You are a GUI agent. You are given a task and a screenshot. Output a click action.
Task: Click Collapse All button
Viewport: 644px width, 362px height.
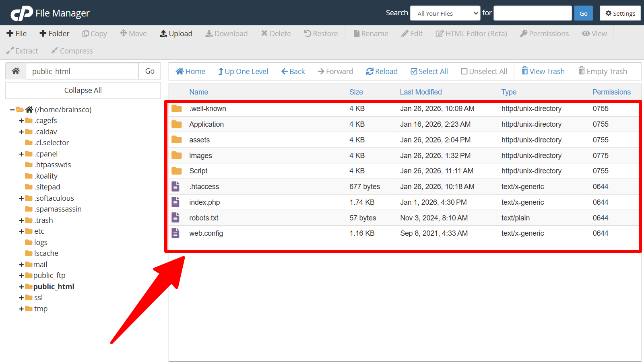point(83,90)
